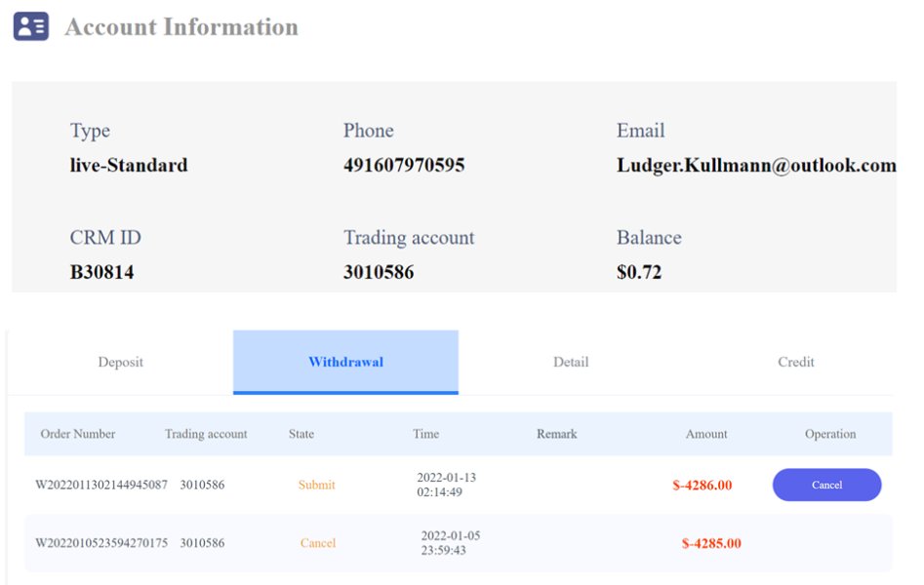924x585 pixels.
Task: Click the phone number 491607970595
Action: [x=404, y=165]
